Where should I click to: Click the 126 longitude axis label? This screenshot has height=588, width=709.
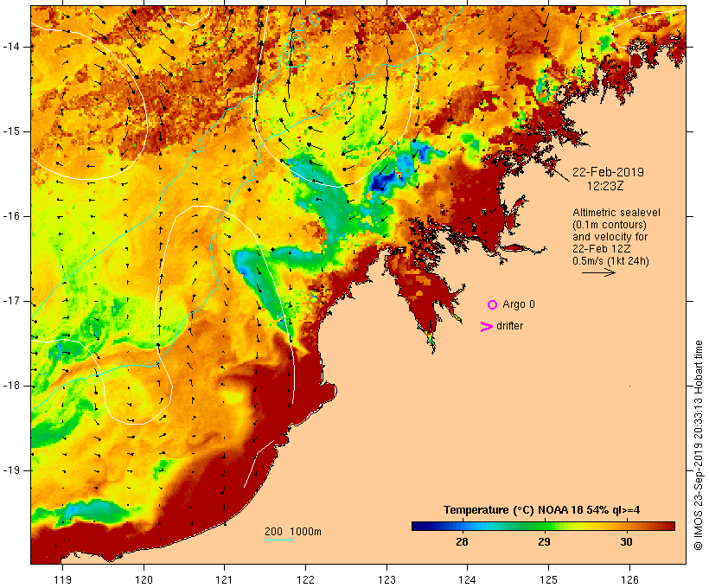pos(629,579)
